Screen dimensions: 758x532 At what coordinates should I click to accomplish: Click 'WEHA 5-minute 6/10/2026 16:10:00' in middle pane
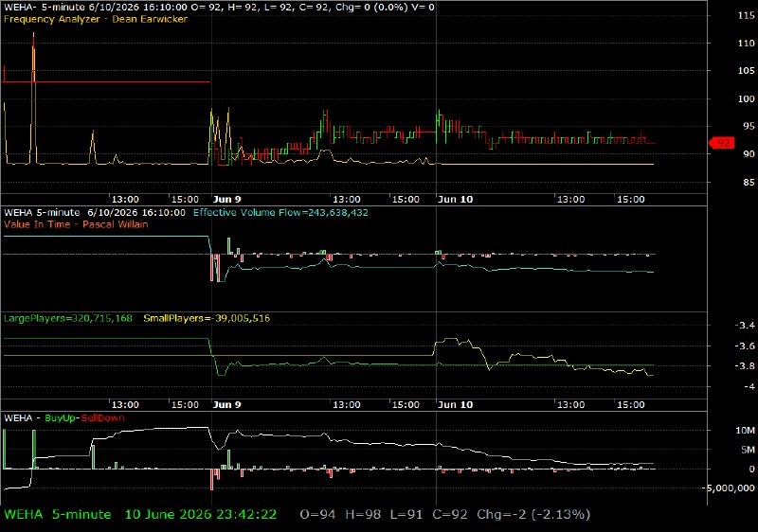point(95,212)
